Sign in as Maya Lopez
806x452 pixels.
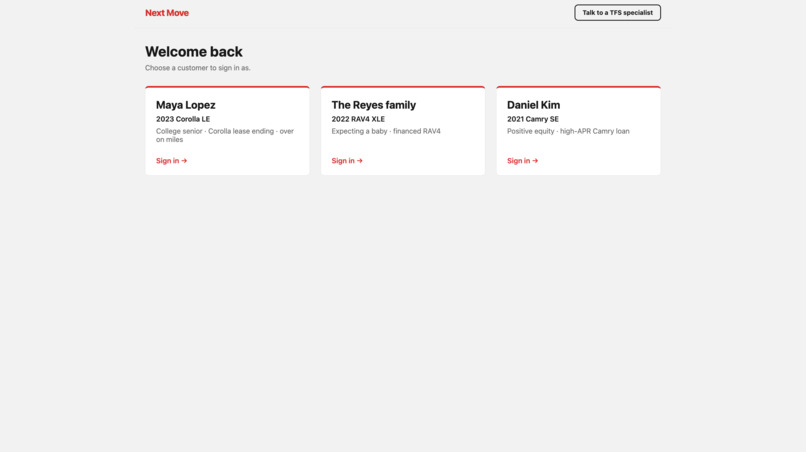tap(172, 161)
